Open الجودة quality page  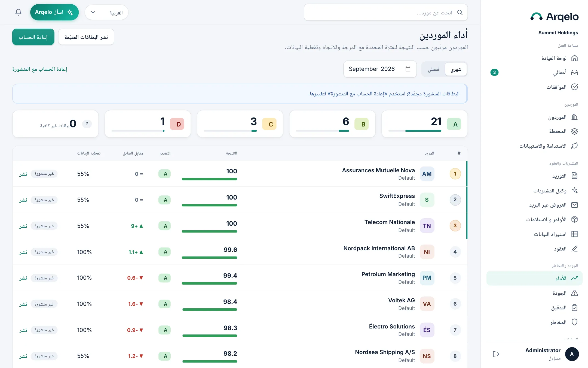click(534, 293)
